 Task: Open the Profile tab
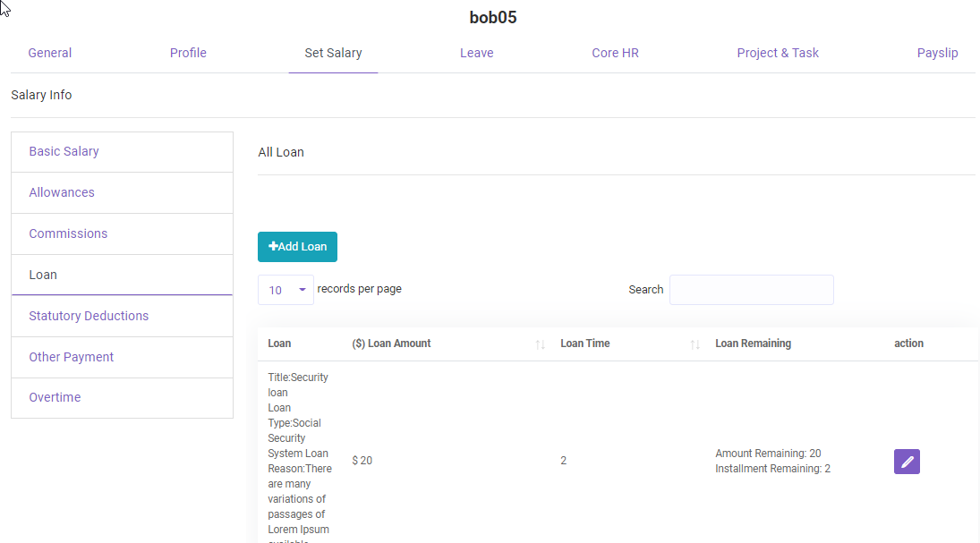tap(188, 53)
